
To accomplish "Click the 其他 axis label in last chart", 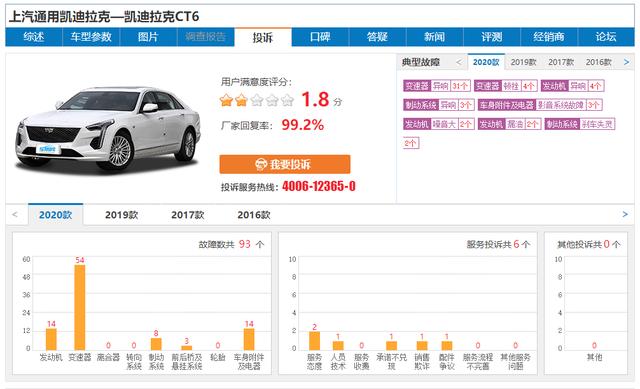I will point(594,358).
